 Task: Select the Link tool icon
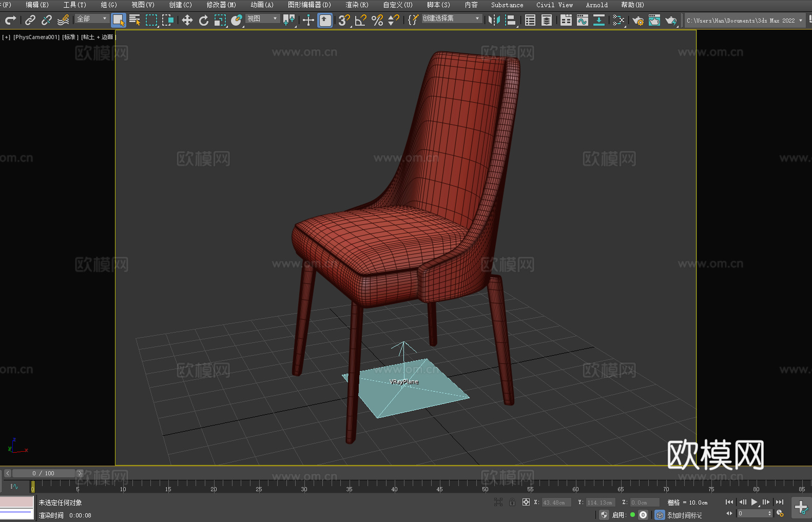coord(30,20)
